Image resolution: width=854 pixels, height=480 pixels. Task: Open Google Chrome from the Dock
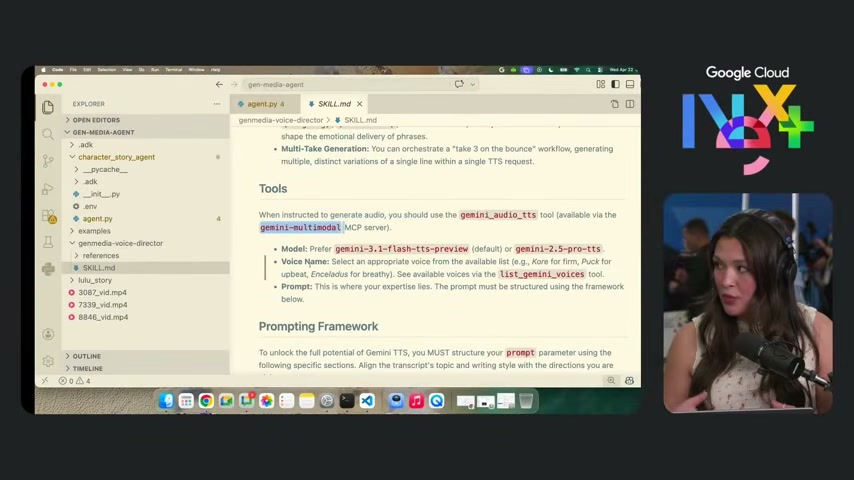206,401
